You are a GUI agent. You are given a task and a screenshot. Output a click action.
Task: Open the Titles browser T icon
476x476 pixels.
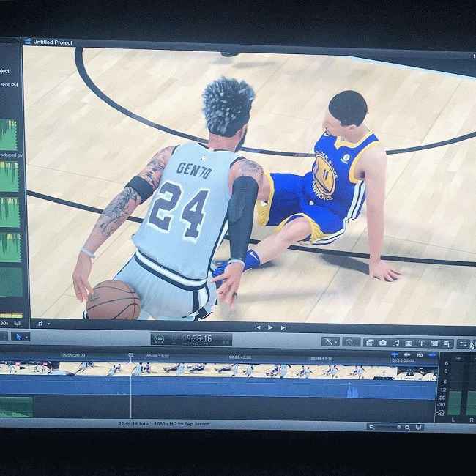click(x=421, y=343)
